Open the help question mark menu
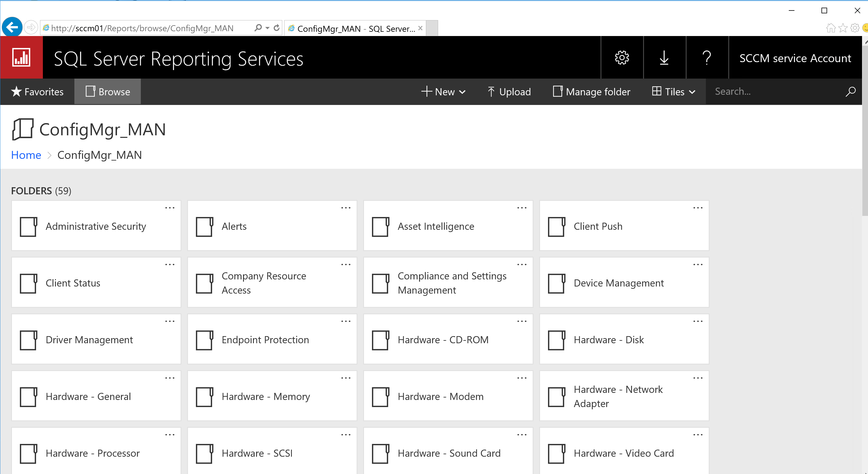Viewport: 868px width, 474px height. coord(707,58)
